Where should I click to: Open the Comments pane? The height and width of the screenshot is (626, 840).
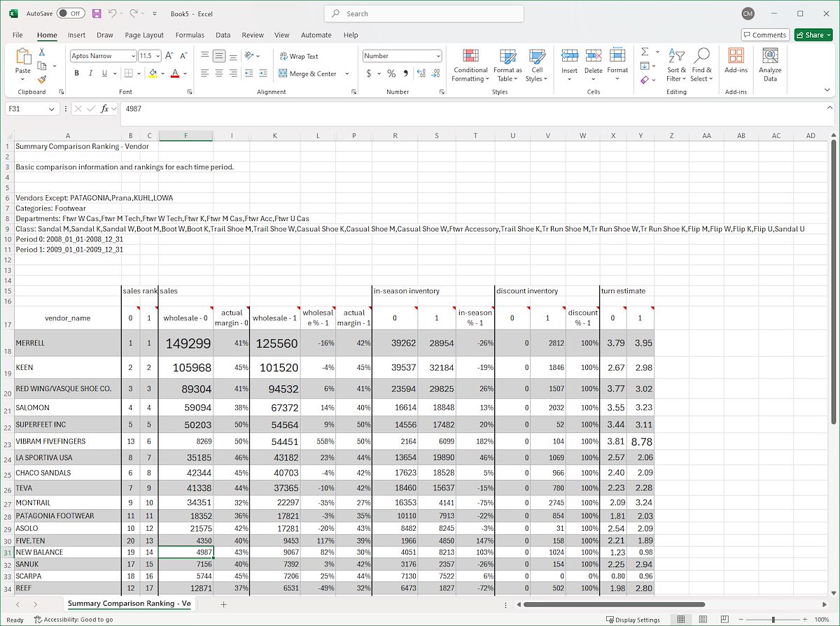(x=765, y=35)
